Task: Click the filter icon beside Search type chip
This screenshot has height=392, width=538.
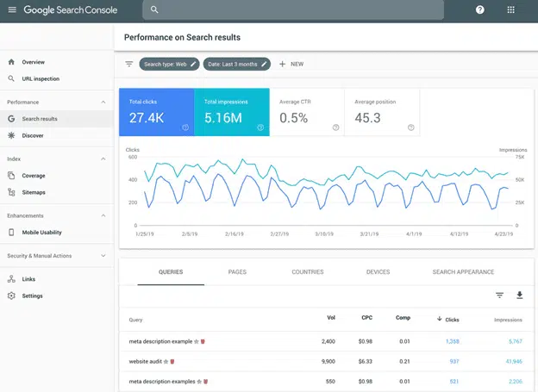Action: 129,64
